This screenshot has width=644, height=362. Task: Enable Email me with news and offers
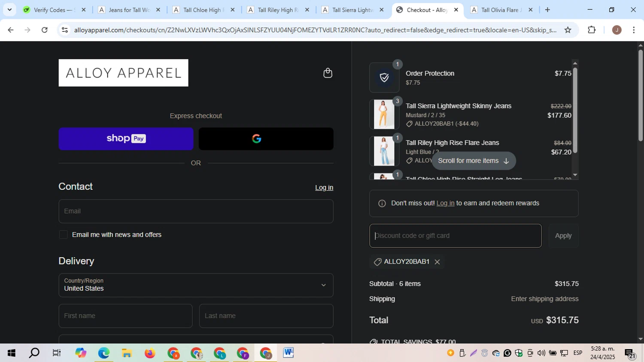[x=64, y=234]
